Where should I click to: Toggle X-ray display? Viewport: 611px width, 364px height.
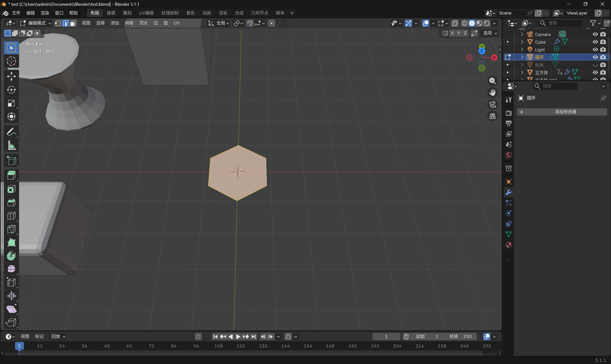tap(455, 23)
